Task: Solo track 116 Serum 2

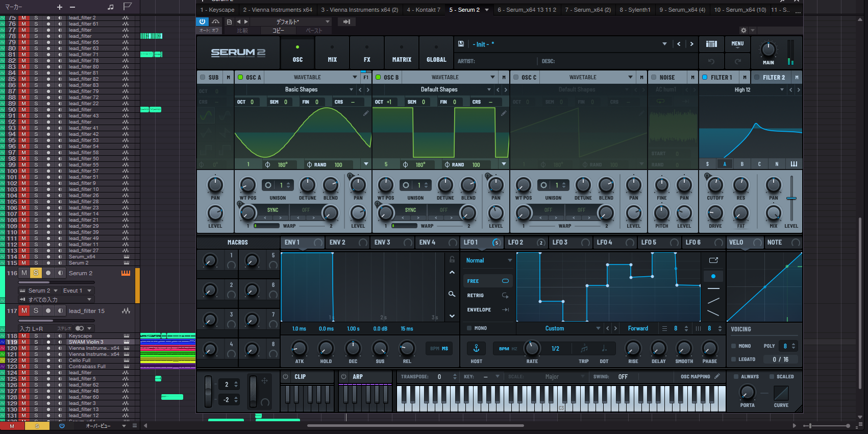Action: [x=36, y=273]
